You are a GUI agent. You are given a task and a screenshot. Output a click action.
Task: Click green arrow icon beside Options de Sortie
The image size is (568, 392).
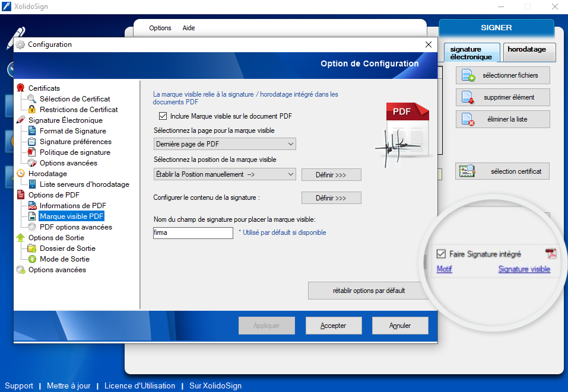[21, 237]
